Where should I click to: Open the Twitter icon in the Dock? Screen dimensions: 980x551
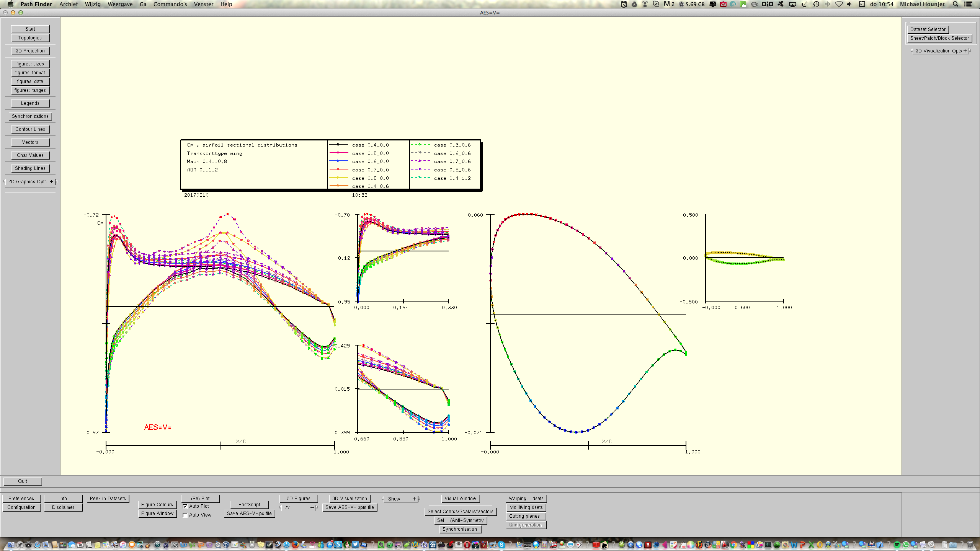coord(355,544)
